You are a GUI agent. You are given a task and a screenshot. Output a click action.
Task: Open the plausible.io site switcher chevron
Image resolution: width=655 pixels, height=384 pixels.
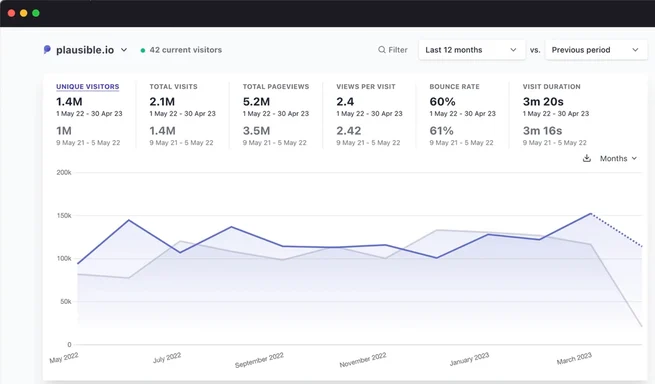124,50
